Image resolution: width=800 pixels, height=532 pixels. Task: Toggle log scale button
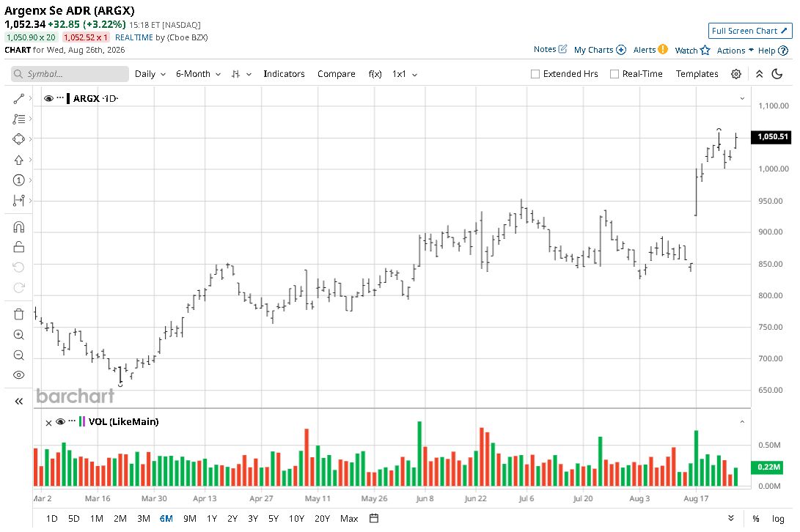777,518
